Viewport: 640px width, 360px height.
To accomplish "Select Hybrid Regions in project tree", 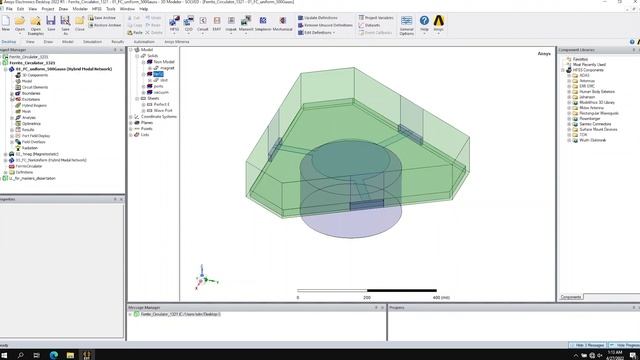I will (34, 106).
